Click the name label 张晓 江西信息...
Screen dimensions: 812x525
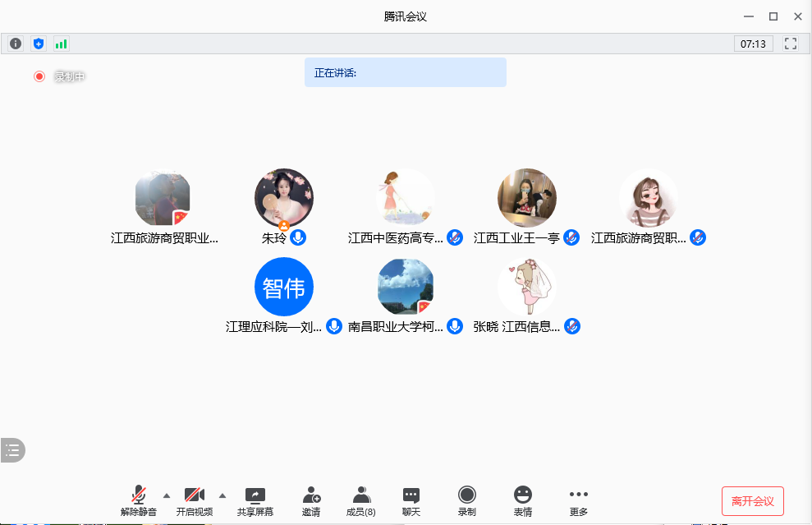coord(516,327)
